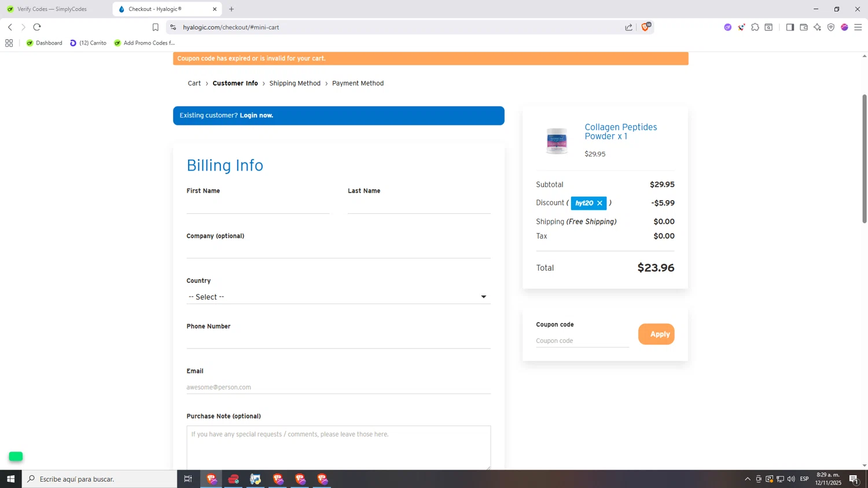Open a new browser tab

click(x=231, y=9)
